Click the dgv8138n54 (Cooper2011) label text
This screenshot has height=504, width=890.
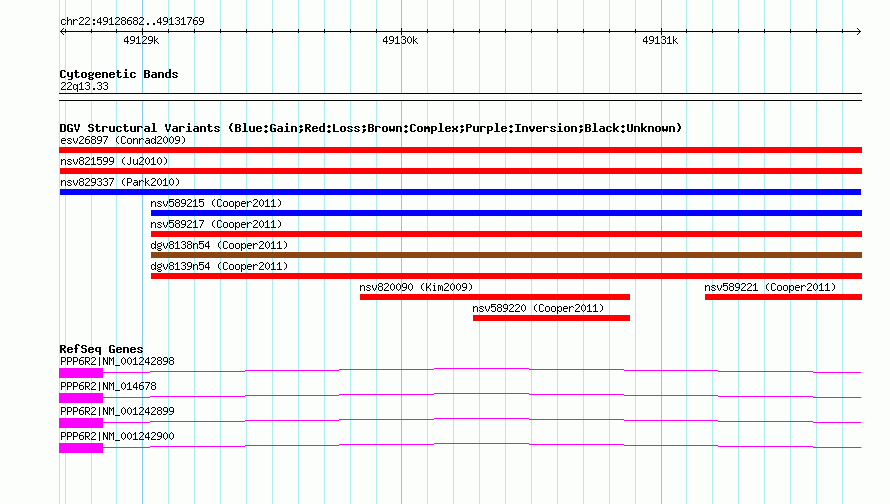[x=219, y=245]
